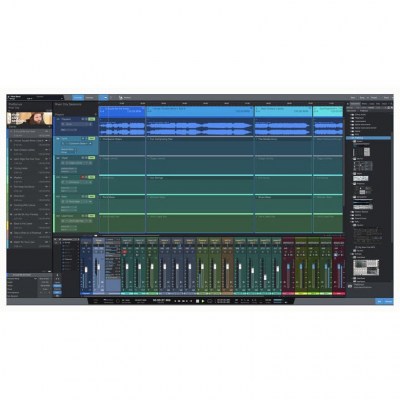Click the grey button beside the active blue toolbar button
400x400 pixels.
(89, 98)
